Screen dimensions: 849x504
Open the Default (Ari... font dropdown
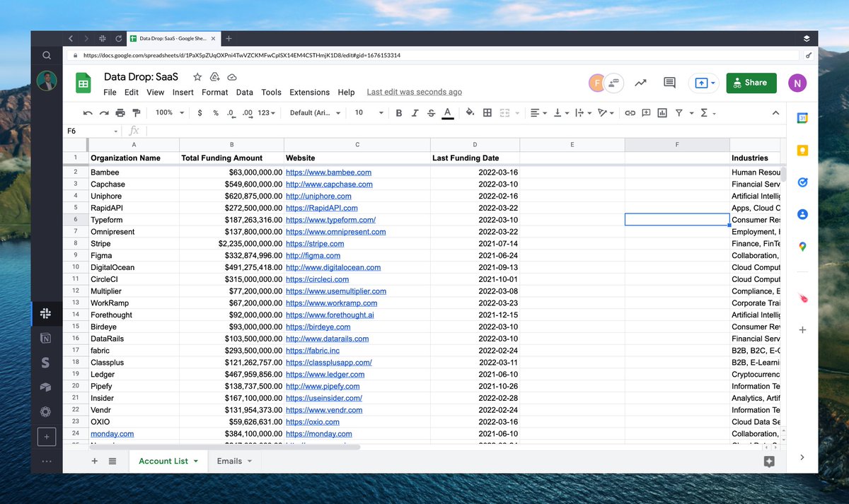point(316,113)
